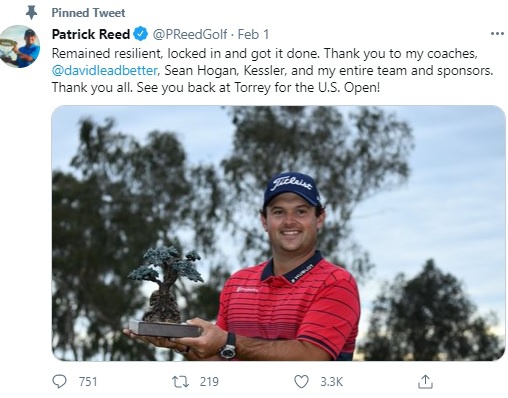The width and height of the screenshot is (508, 398).
Task: Like the tweet with heart icon
Action: click(301, 381)
